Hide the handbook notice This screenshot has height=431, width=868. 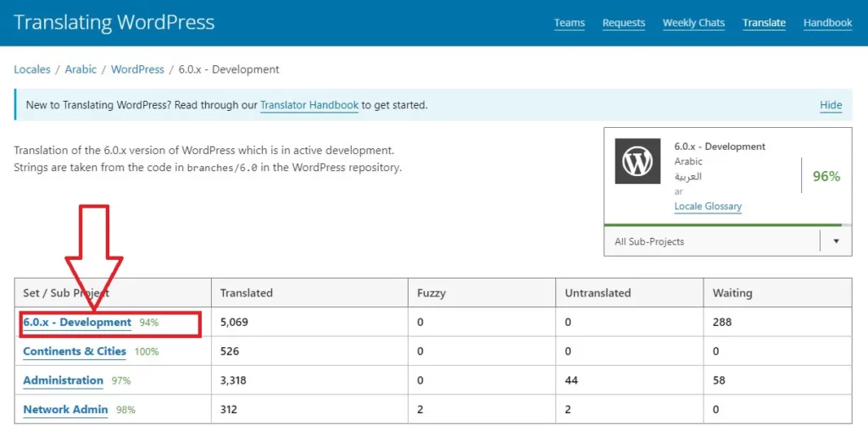coord(831,105)
